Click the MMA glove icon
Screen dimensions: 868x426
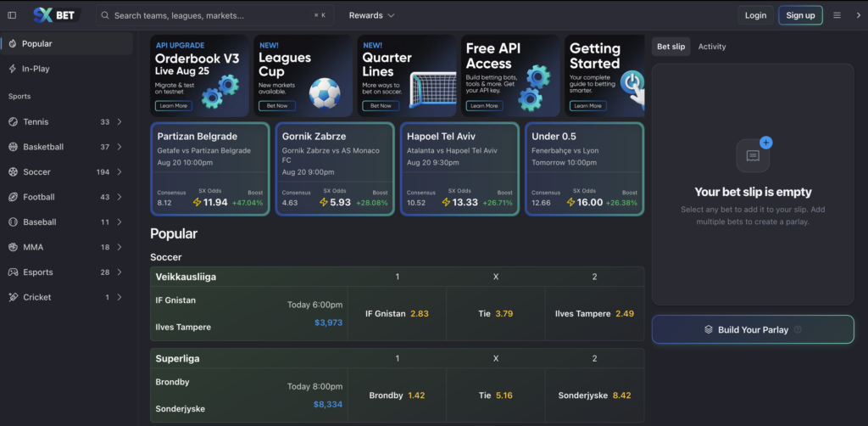13,247
